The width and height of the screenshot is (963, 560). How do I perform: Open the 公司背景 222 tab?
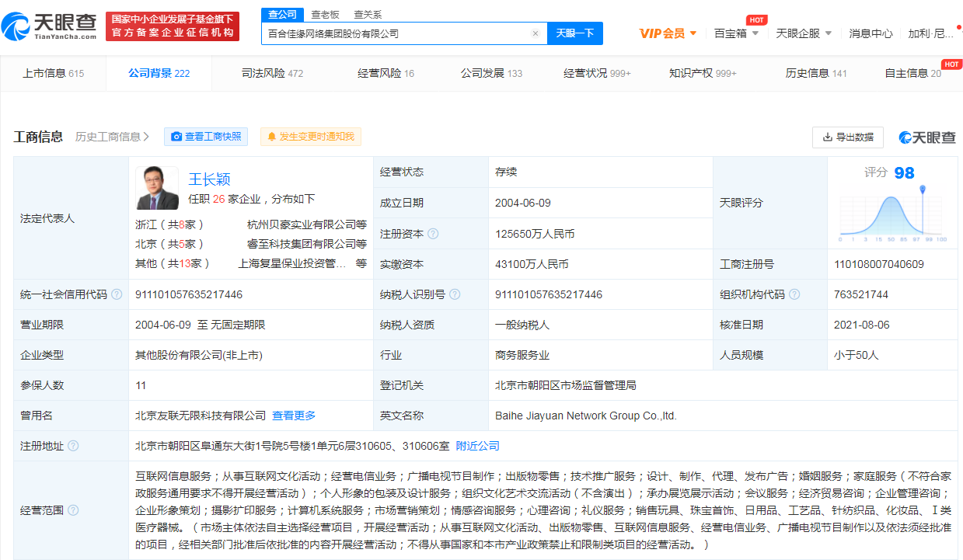(x=159, y=73)
